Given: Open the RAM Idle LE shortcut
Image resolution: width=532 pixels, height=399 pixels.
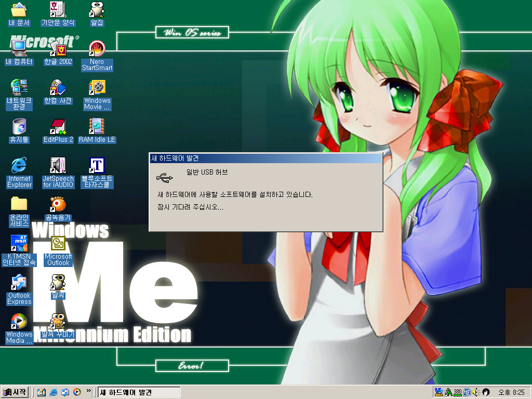Looking at the screenshot, I should [97, 127].
